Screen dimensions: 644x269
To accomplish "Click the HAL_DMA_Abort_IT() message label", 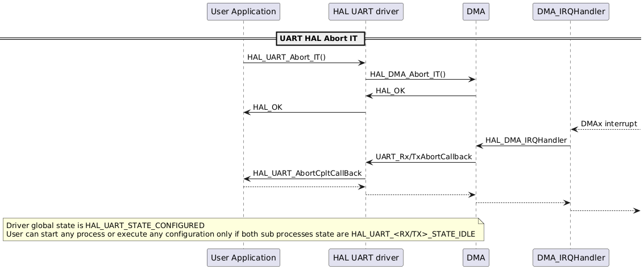I will click(408, 74).
